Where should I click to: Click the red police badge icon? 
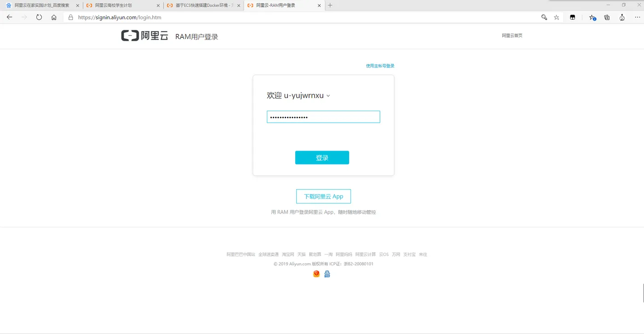pos(316,274)
